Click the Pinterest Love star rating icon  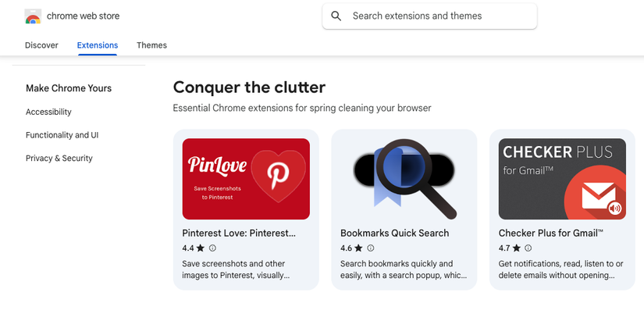tap(201, 248)
